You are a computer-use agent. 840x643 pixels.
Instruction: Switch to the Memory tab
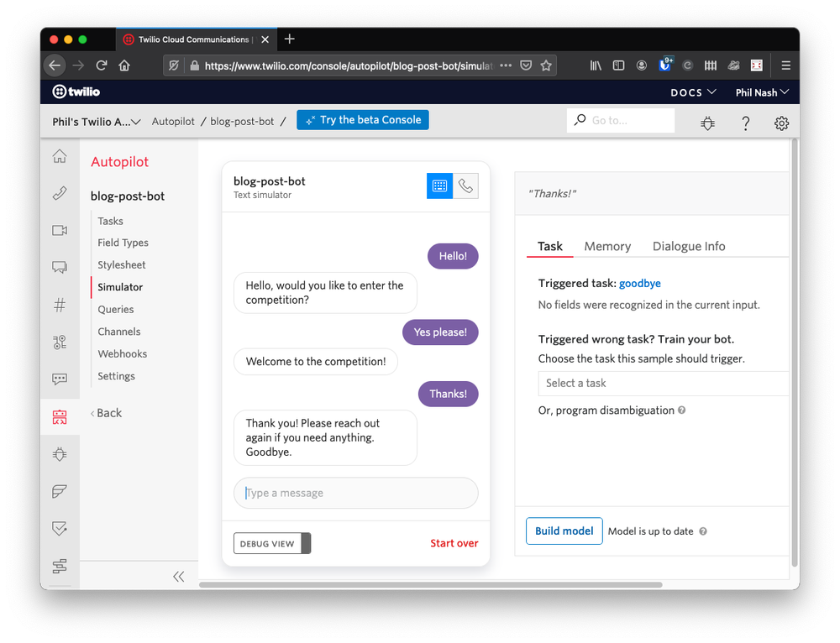pyautogui.click(x=607, y=246)
